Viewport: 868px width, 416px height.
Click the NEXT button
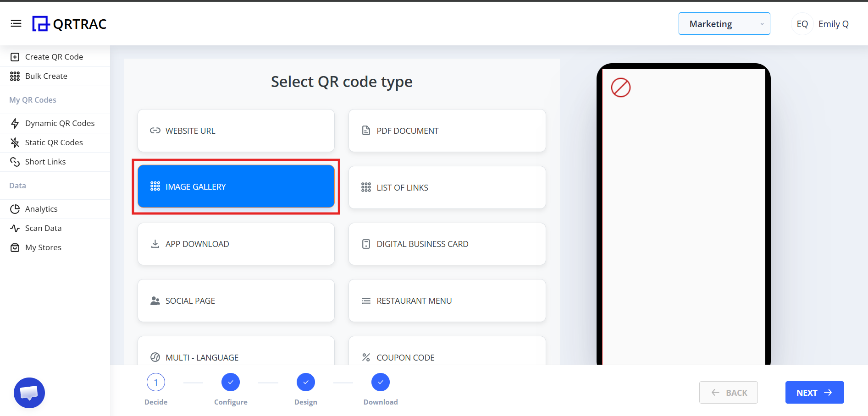tap(814, 392)
